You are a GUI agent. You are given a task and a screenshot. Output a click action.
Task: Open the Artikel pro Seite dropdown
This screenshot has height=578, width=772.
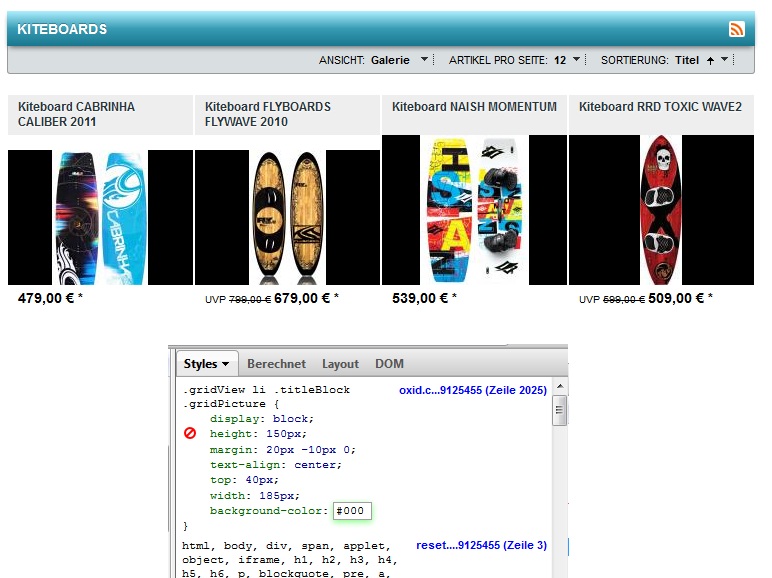point(576,60)
